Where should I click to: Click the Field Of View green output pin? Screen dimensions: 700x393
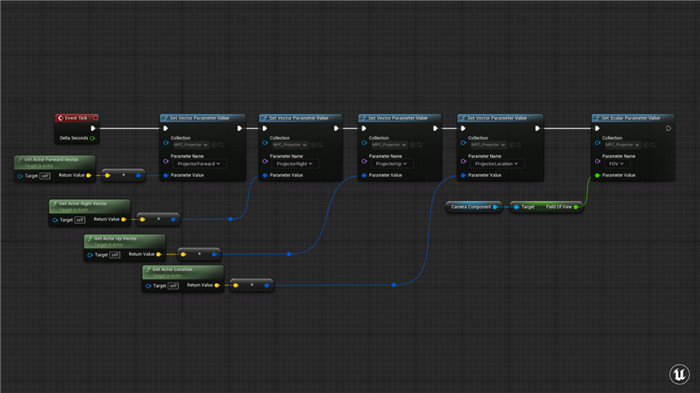pyautogui.click(x=576, y=207)
